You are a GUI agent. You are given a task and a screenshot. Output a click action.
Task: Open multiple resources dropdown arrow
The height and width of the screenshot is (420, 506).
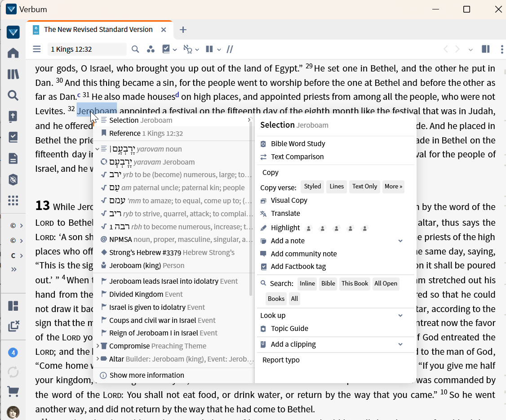219,50
